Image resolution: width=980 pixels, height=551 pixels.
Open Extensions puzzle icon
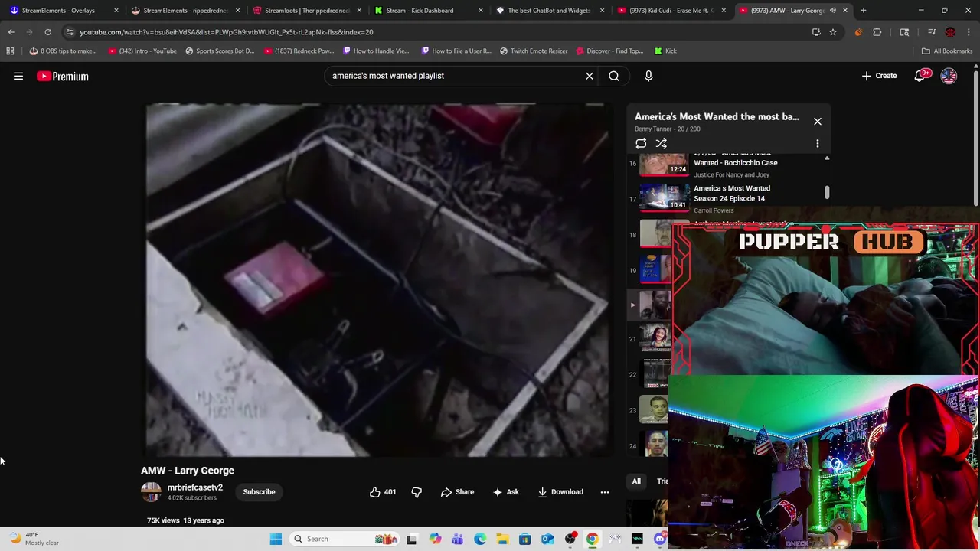[x=877, y=32]
